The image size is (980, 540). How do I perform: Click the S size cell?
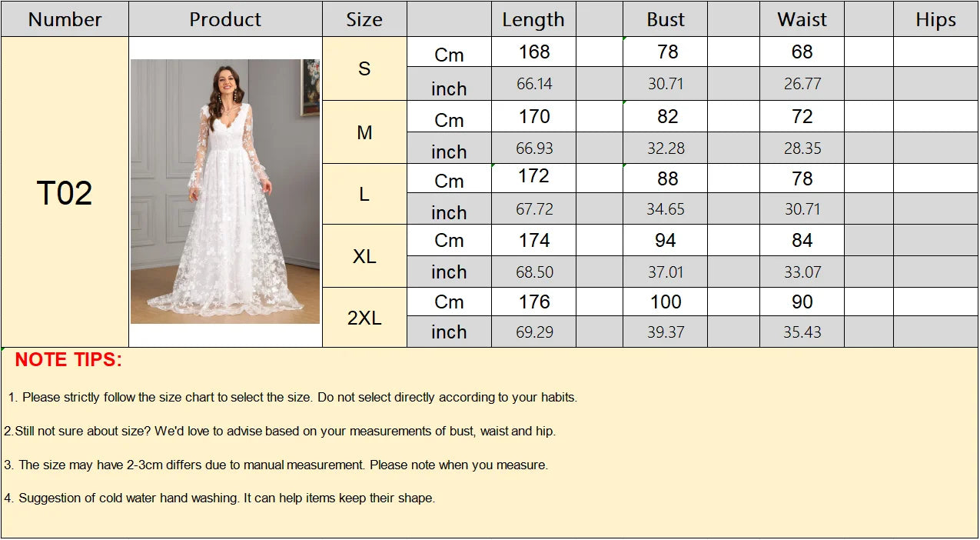point(364,68)
